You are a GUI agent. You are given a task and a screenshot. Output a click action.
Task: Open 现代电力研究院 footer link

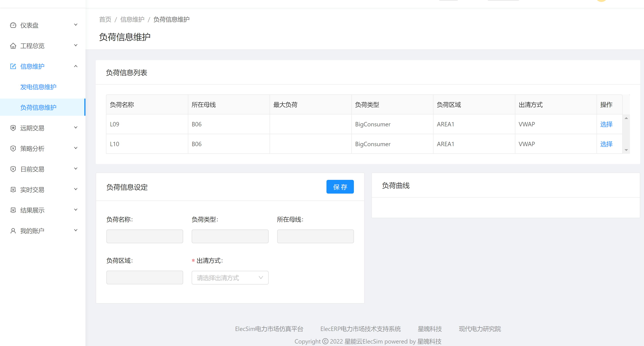coord(480,329)
